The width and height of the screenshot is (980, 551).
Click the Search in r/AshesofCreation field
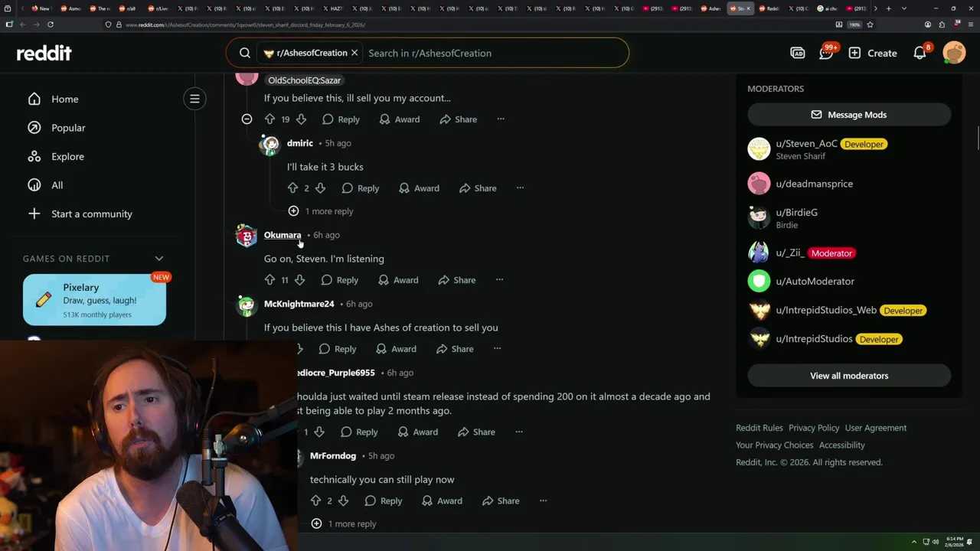[494, 53]
